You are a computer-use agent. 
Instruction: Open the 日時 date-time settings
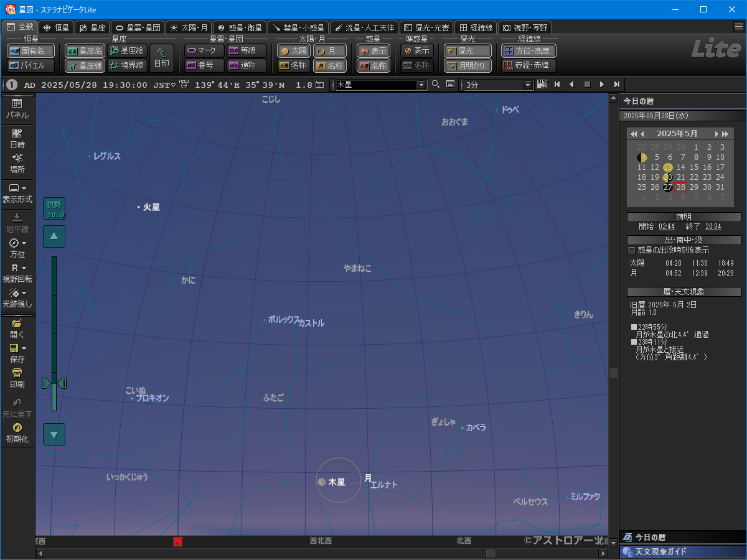click(x=17, y=138)
